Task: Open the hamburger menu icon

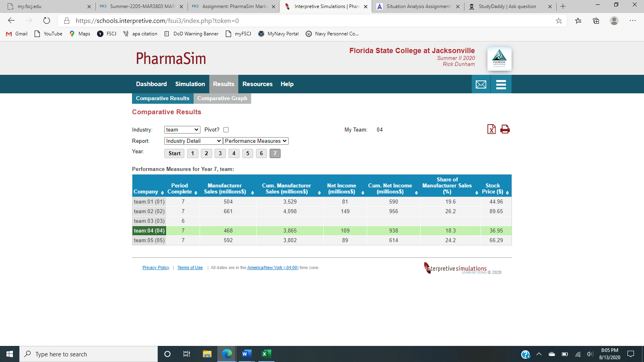Action: pyautogui.click(x=501, y=84)
